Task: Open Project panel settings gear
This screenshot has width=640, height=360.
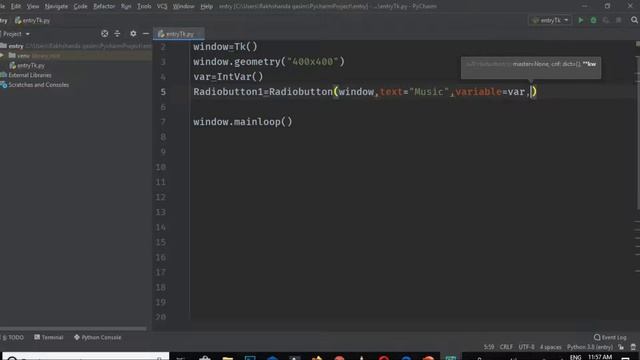Action: point(133,34)
